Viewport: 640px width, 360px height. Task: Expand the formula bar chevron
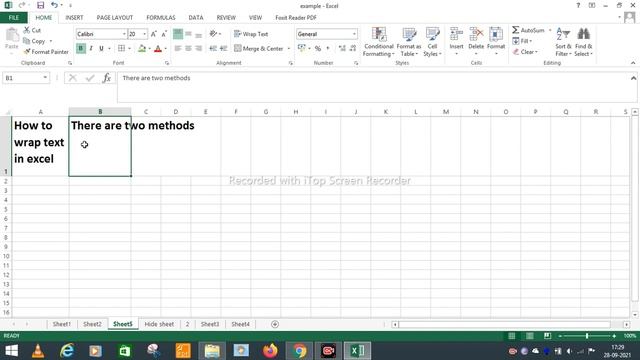point(633,78)
